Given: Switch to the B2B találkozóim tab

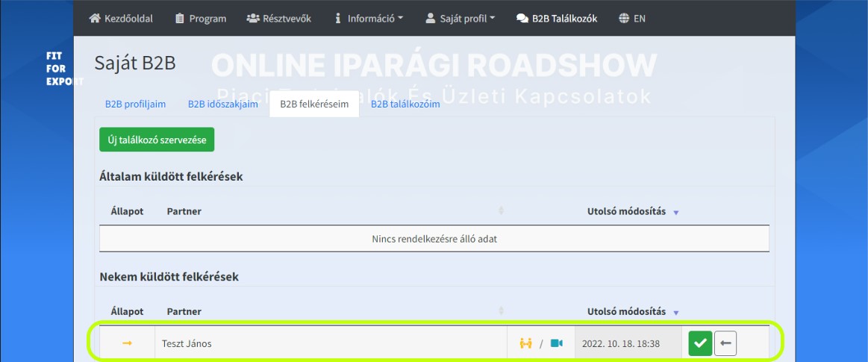Looking at the screenshot, I should [406, 104].
